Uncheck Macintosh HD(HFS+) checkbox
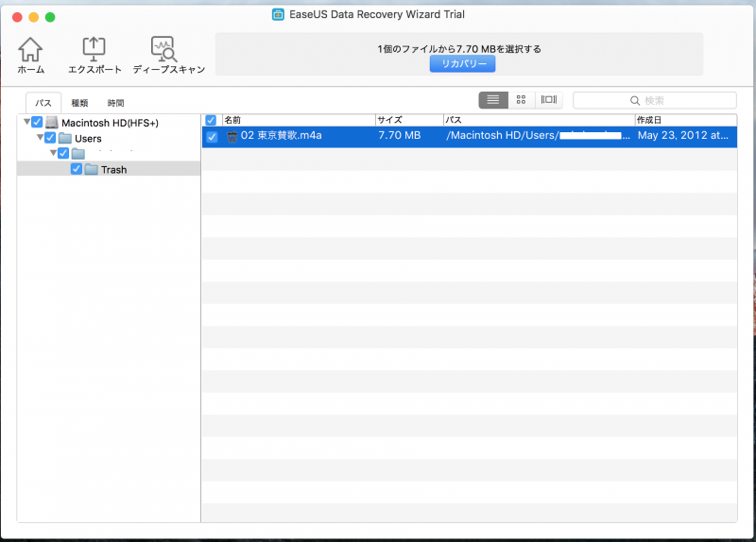 37,123
